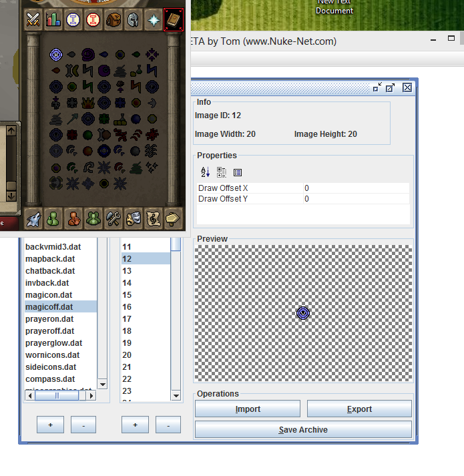Screen dimensions: 464x476
Task: Open the summoning wolf tab
Action: [33, 218]
